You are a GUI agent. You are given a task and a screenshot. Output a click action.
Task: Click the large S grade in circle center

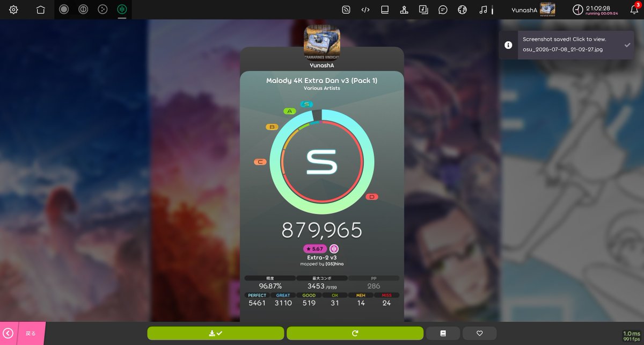pyautogui.click(x=322, y=162)
